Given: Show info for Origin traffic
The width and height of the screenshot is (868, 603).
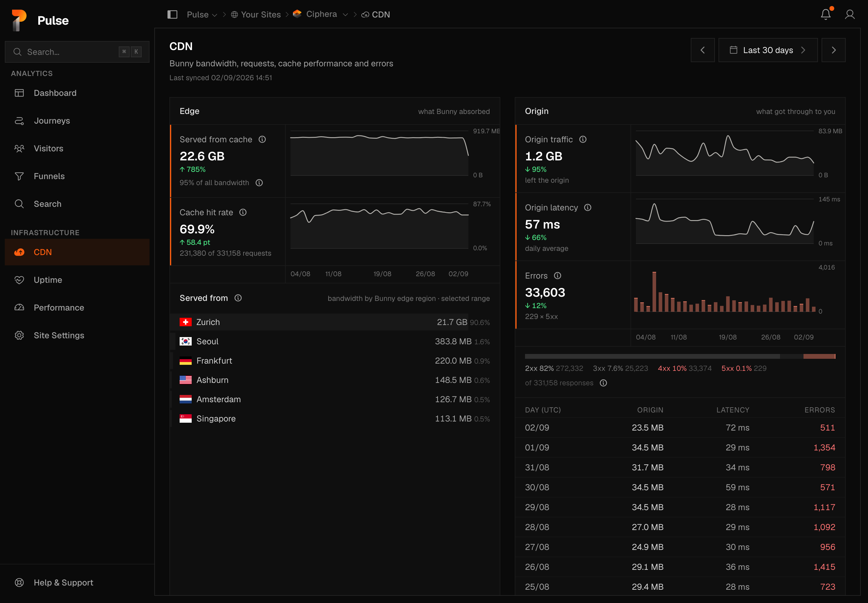Looking at the screenshot, I should [583, 139].
